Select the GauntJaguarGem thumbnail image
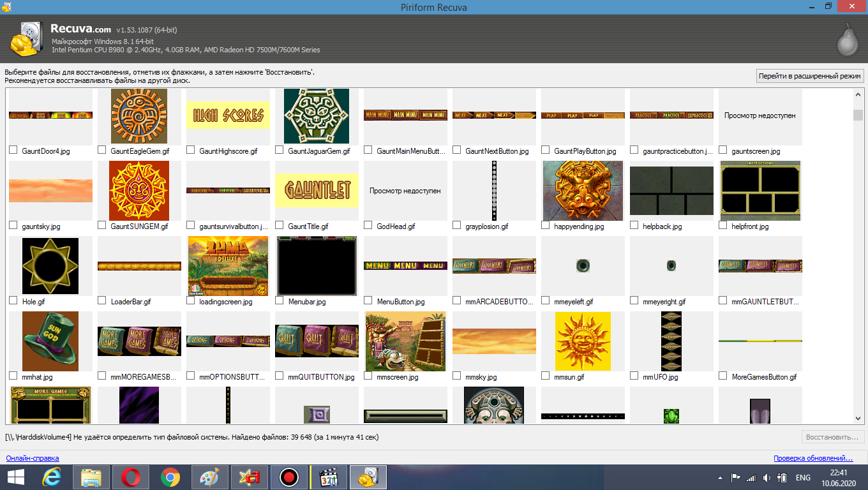Screen dimensions: 868x490 (317, 116)
